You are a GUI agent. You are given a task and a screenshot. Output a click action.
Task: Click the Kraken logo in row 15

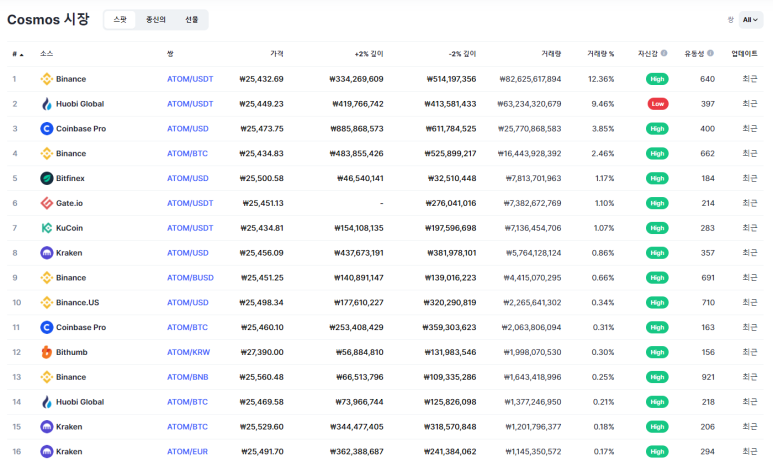click(46, 426)
